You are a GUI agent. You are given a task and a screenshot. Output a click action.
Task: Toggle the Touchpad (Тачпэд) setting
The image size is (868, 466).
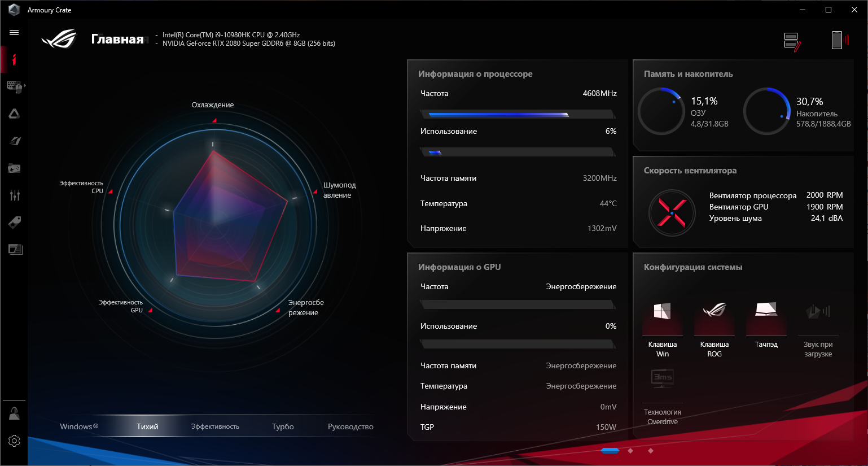[x=766, y=325]
